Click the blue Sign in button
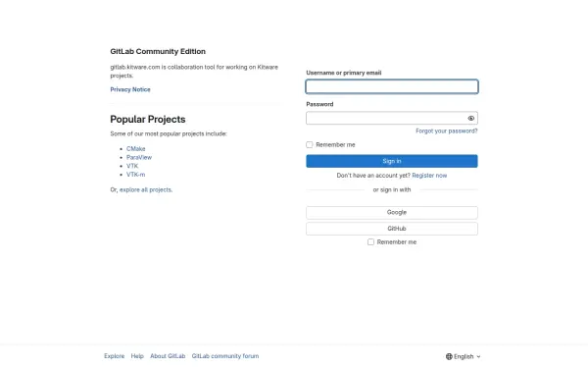The width and height of the screenshot is (588, 368). [x=392, y=161]
